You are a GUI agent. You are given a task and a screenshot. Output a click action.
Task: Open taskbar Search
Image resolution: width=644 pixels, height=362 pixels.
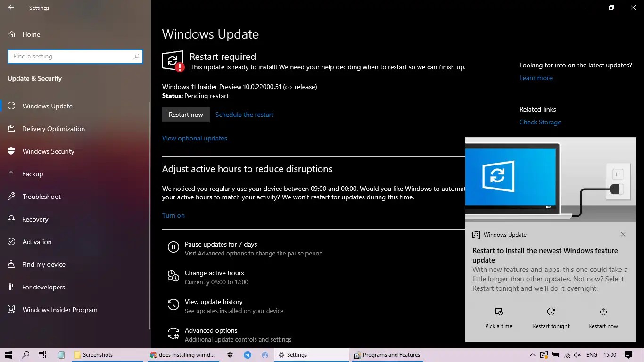25,355
